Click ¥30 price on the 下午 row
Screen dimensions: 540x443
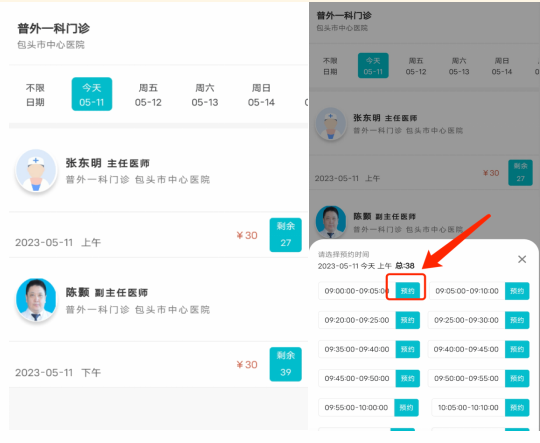coord(247,364)
